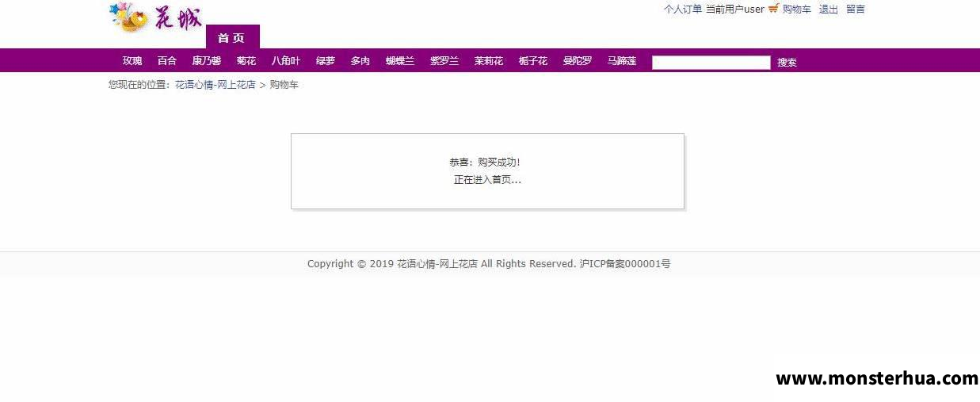The image size is (980, 402).
Task: Select the 绿萝 category
Action: (x=326, y=61)
